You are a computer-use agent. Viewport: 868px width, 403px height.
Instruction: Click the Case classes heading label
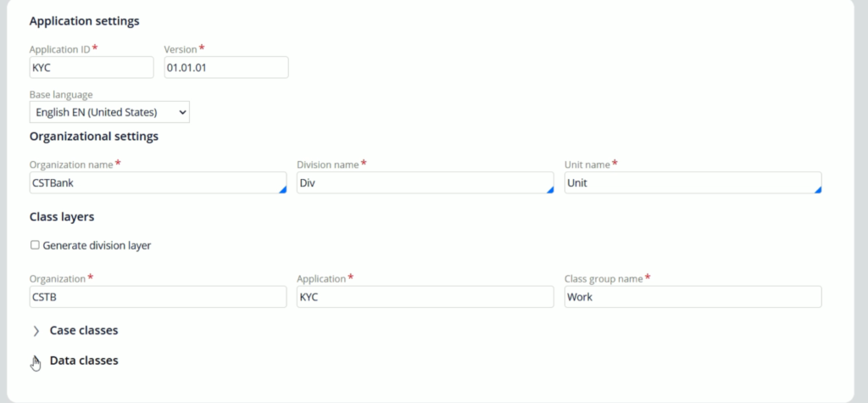(x=84, y=330)
